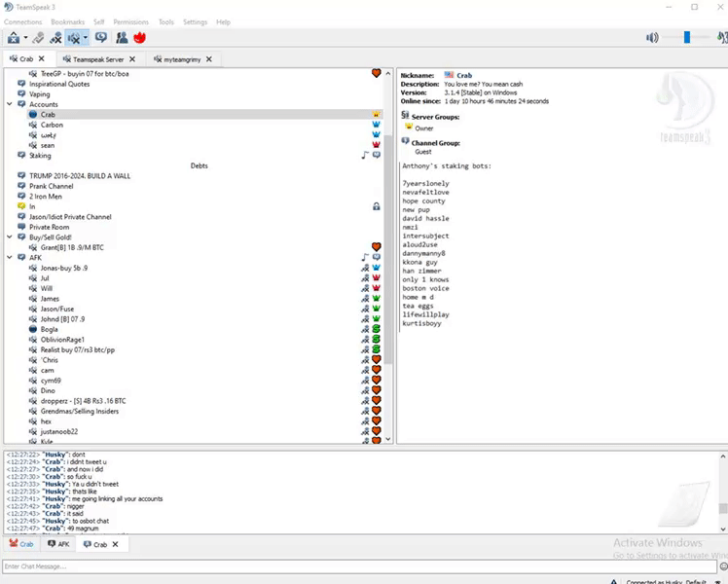Screen dimensions: 728x584
Task: Select user Crab in the Accounts channel
Action: (48, 114)
